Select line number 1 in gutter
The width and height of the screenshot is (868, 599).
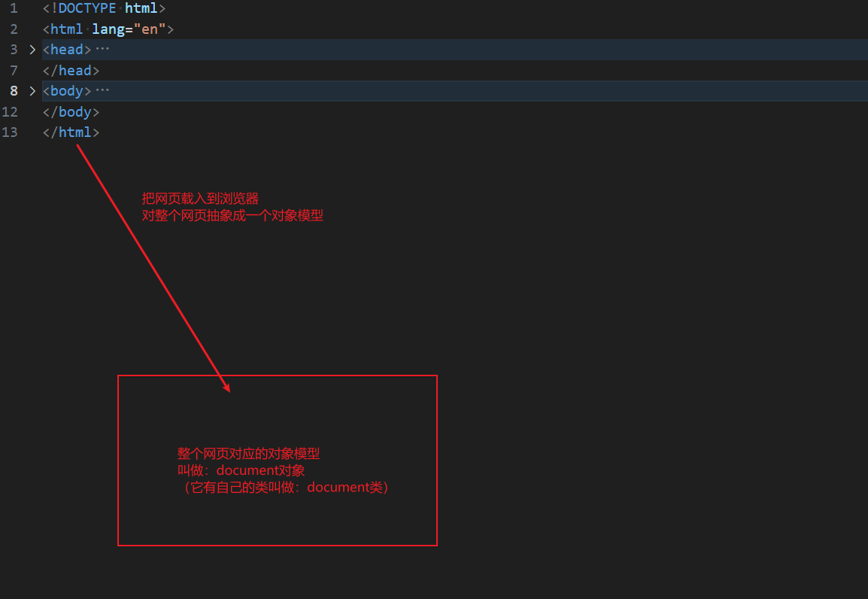(x=14, y=8)
